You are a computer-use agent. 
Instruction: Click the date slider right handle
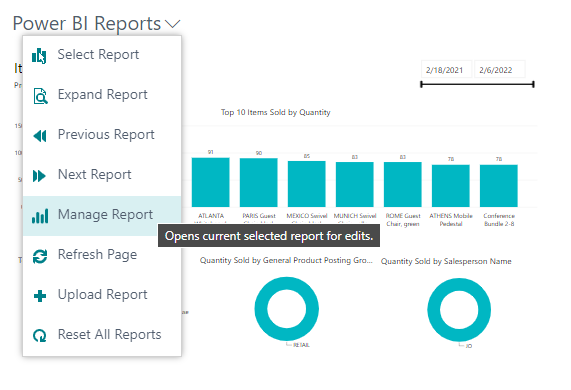tap(533, 84)
